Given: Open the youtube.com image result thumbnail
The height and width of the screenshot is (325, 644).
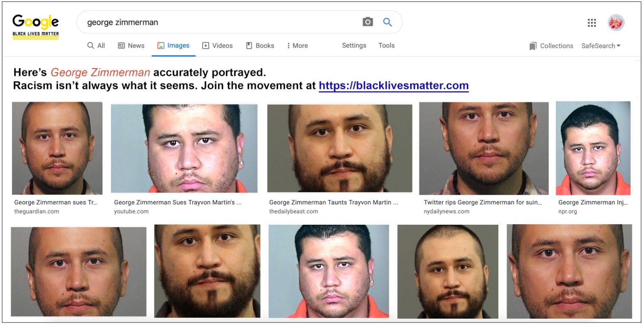Looking at the screenshot, I should [184, 148].
